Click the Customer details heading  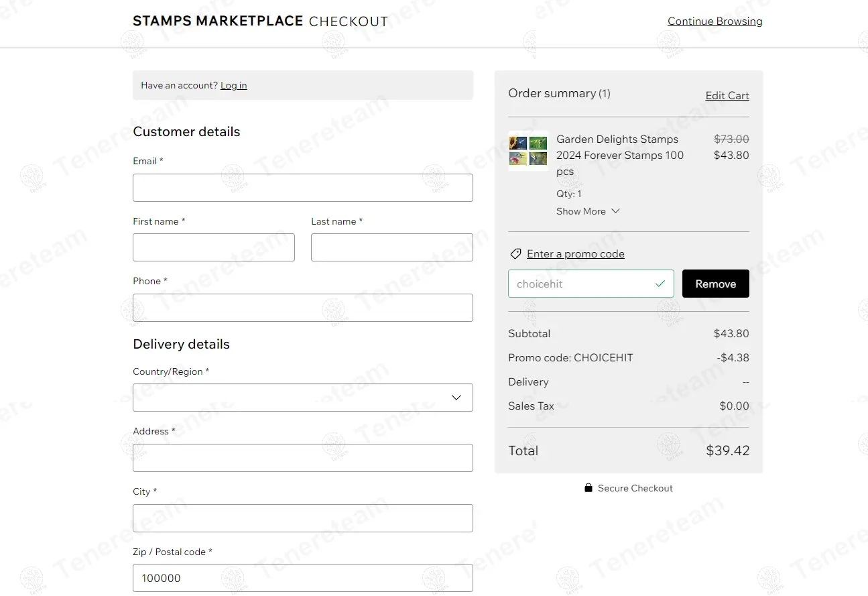click(x=186, y=131)
